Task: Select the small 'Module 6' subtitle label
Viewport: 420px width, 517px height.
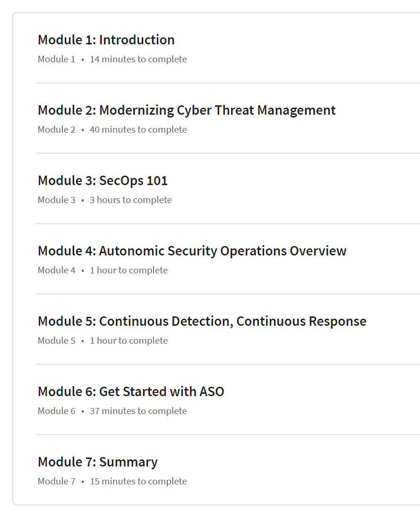Action: click(56, 411)
